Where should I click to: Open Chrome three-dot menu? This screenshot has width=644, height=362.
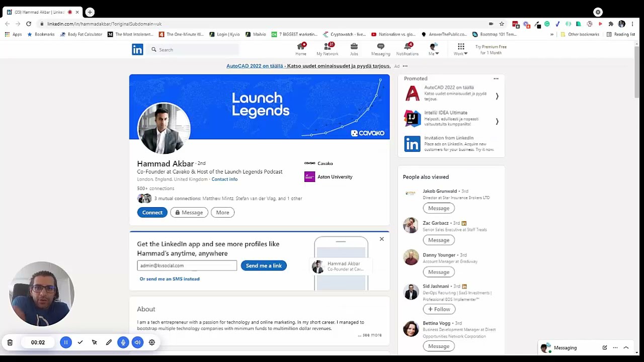point(632,24)
